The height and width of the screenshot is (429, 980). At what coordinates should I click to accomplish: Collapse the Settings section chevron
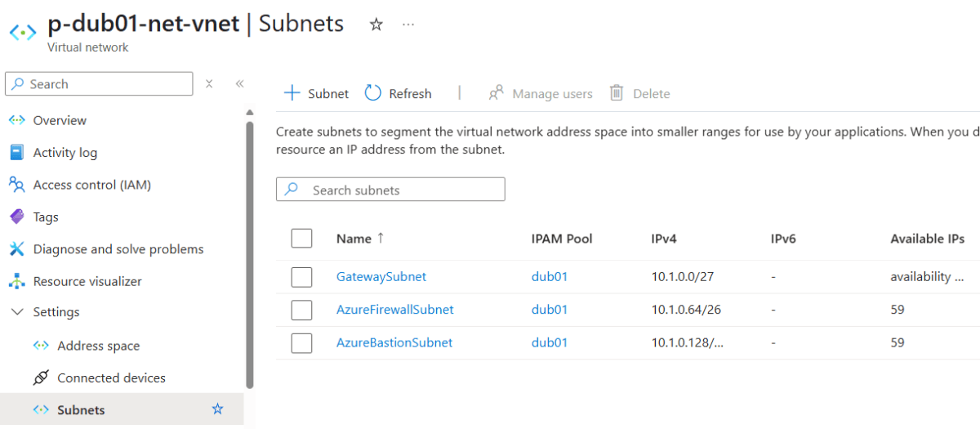click(17, 312)
